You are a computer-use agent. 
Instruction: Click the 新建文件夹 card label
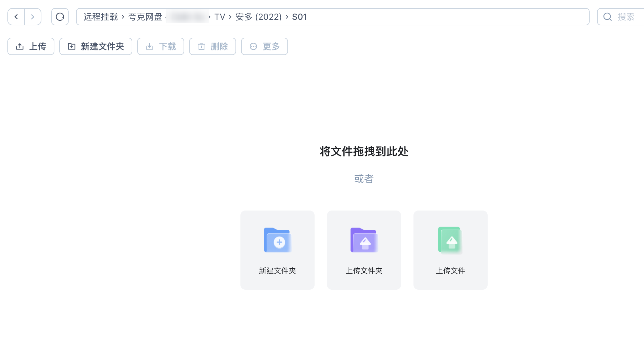click(278, 271)
